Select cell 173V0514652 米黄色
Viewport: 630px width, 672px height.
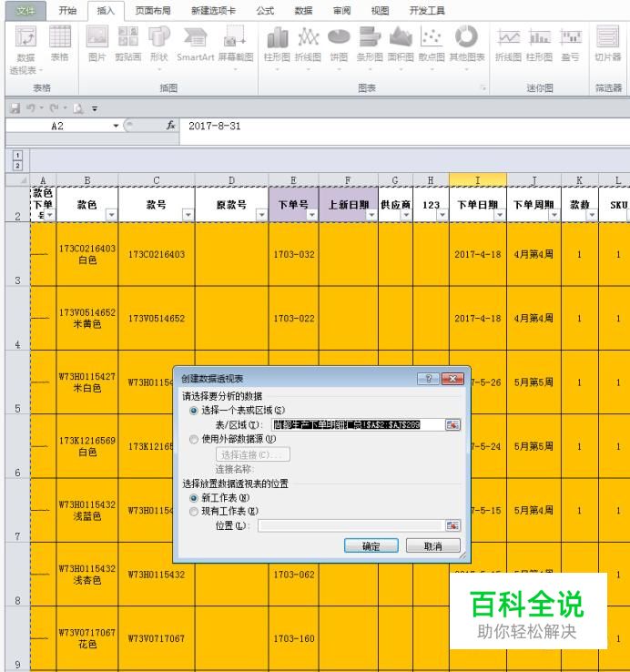tap(87, 318)
